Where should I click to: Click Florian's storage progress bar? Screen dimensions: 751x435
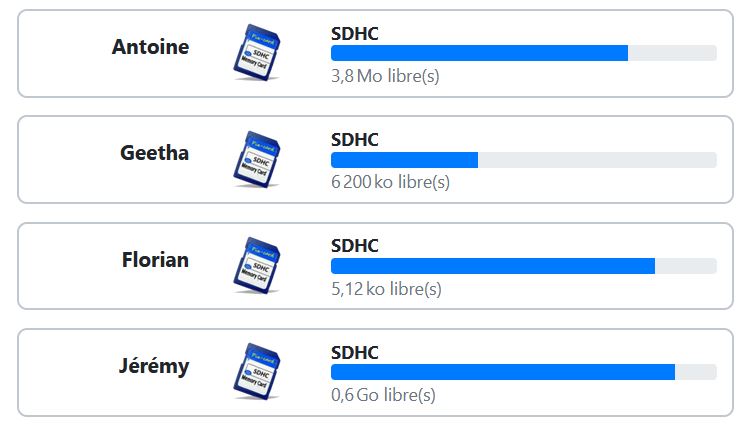tap(523, 266)
